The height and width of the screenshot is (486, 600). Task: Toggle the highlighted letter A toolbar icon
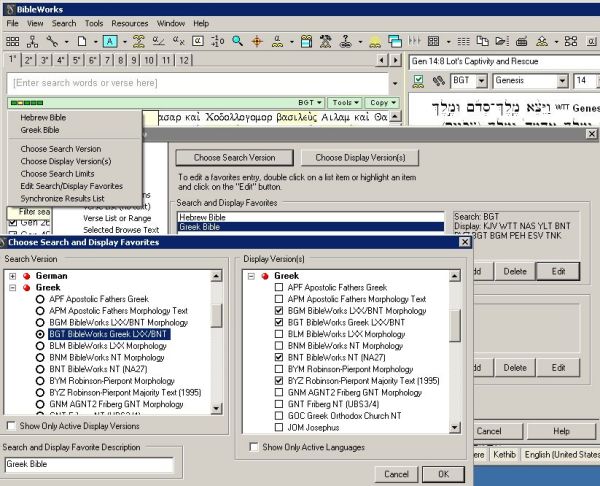point(110,41)
